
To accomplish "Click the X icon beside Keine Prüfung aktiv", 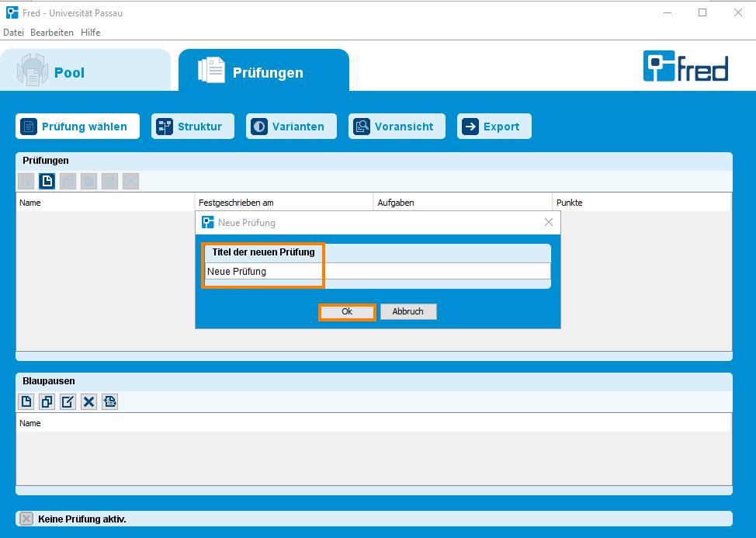I will click(26, 519).
